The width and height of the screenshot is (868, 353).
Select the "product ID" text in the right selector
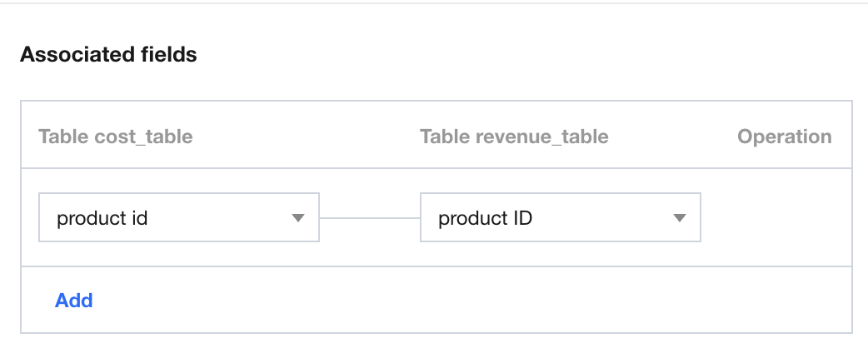click(485, 219)
